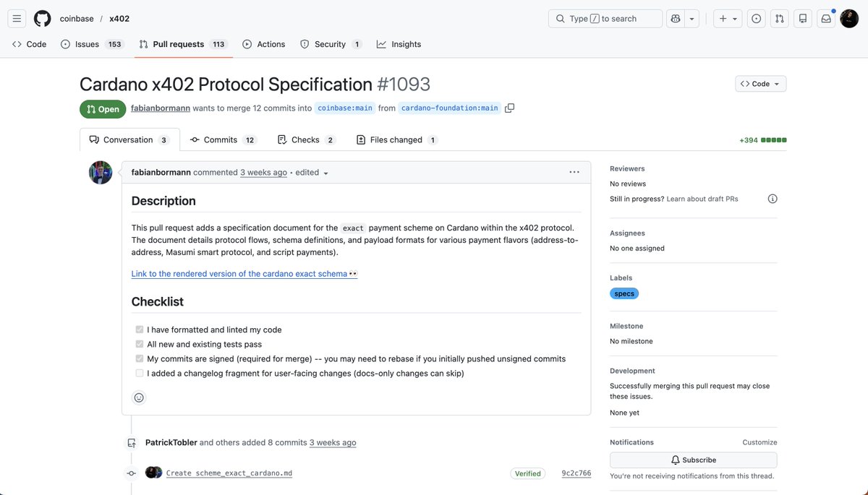
Task: Click the specs label
Action: tap(624, 293)
